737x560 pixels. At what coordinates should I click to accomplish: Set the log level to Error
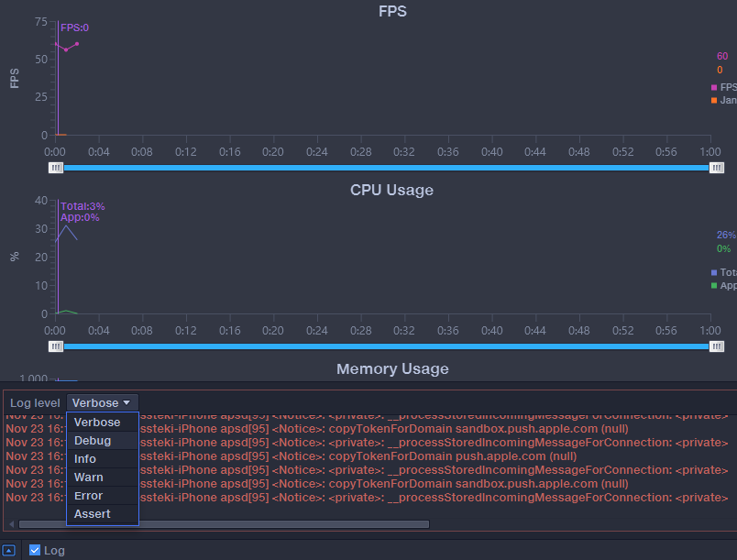(89, 496)
